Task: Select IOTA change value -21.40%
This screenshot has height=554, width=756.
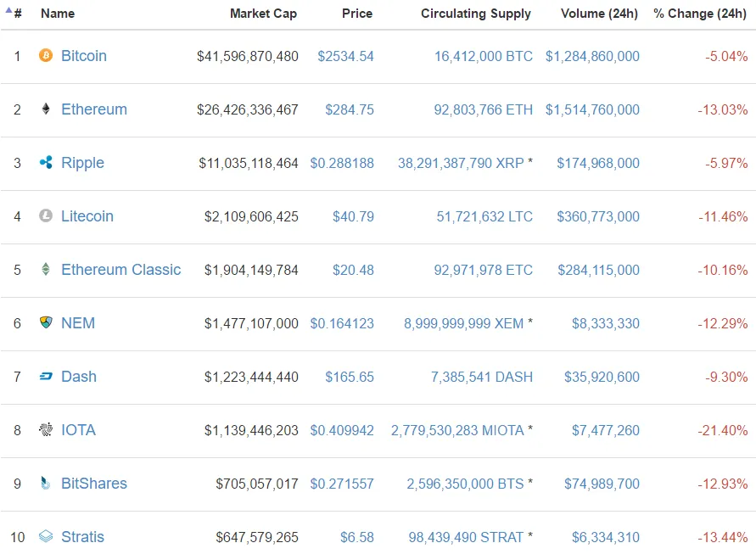Action: coord(723,431)
